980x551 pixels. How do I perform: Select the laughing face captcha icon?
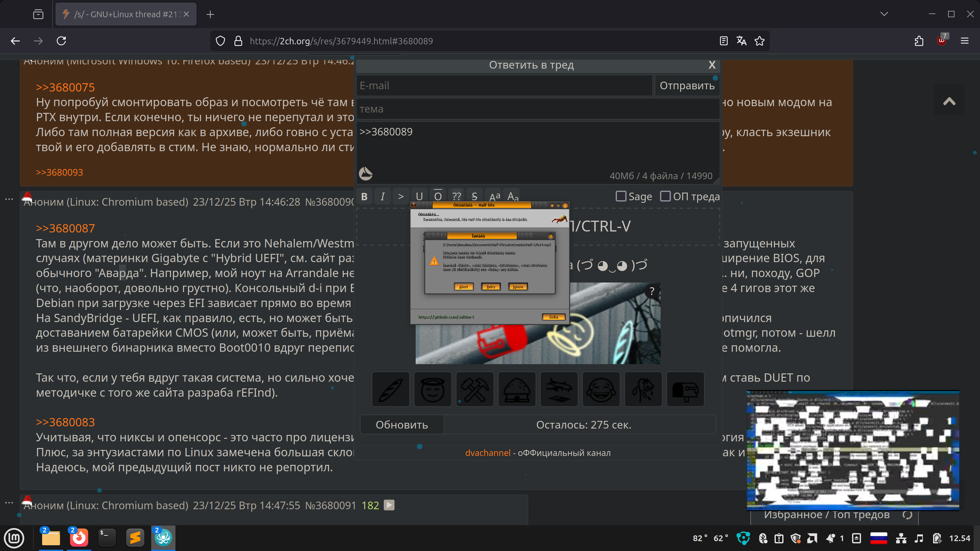click(601, 389)
